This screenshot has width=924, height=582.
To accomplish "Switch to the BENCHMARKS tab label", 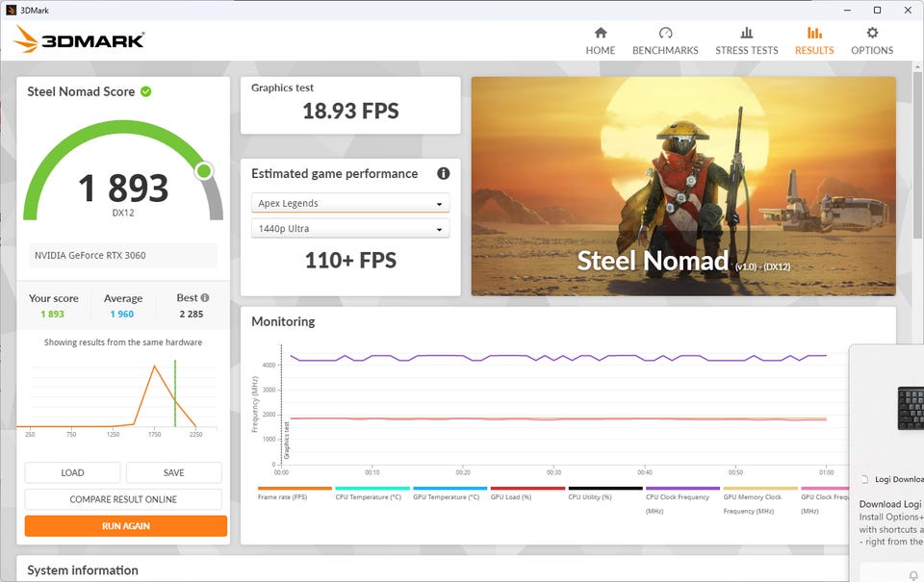I will [x=665, y=50].
